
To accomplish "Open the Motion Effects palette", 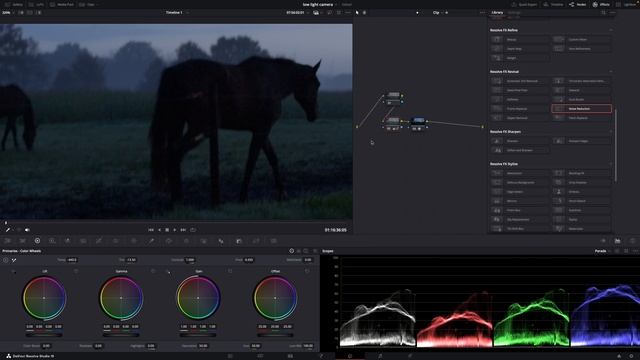I will point(83,241).
